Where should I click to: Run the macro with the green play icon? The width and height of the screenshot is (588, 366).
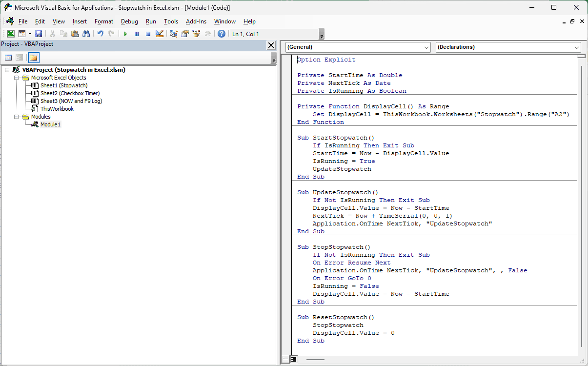[x=125, y=34]
